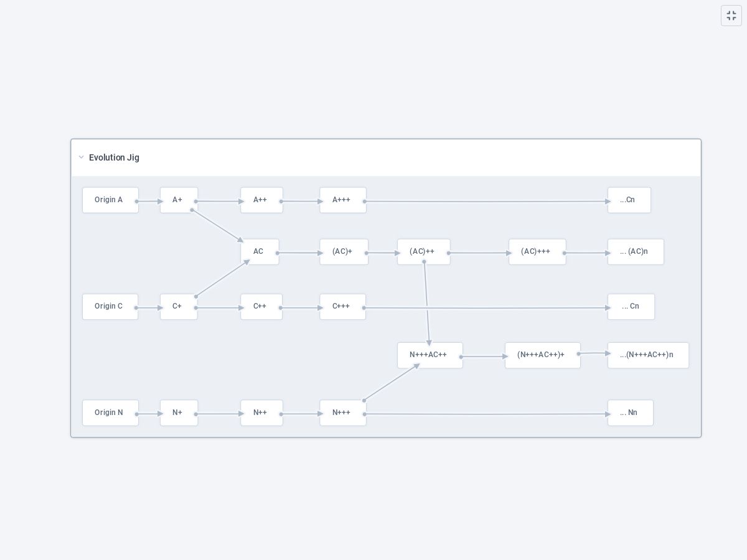Image resolution: width=747 pixels, height=560 pixels.
Task: Select the N+++AC++ node
Action: (430, 355)
